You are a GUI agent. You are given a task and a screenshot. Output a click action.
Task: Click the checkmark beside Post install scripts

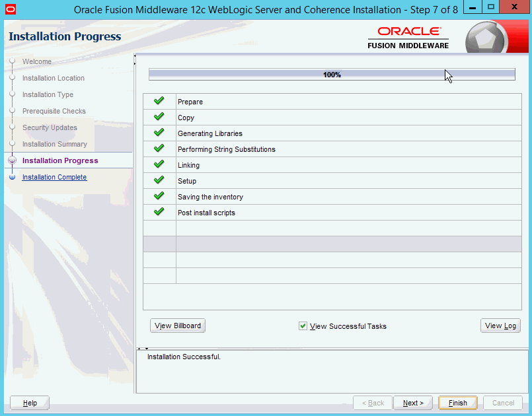tap(159, 213)
